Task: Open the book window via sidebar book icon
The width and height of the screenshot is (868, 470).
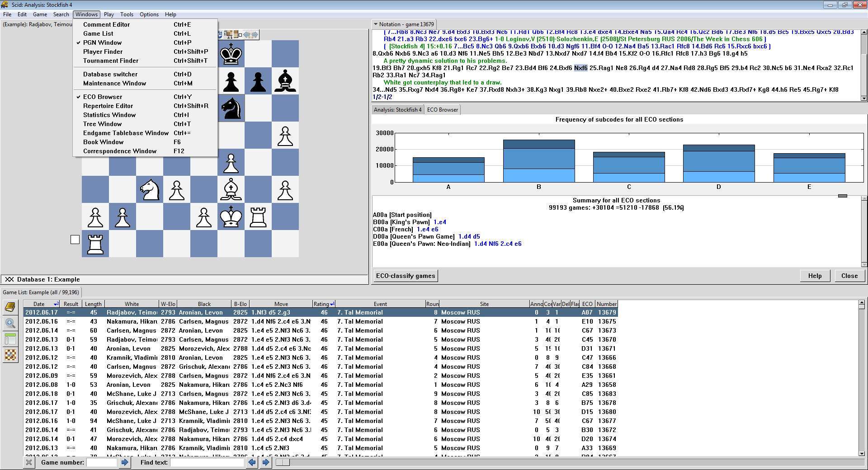Action: pyautogui.click(x=10, y=306)
